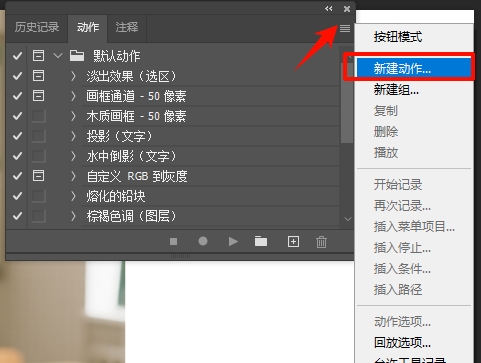Delete action using trash icon

tap(321, 242)
